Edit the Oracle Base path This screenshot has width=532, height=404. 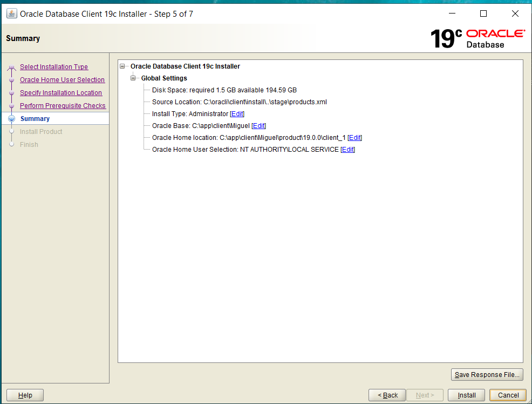click(258, 126)
